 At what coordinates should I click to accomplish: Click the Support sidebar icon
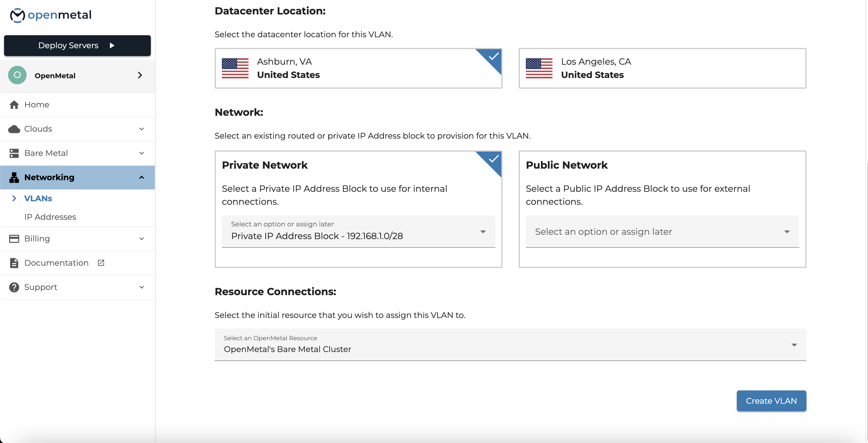pyautogui.click(x=14, y=287)
